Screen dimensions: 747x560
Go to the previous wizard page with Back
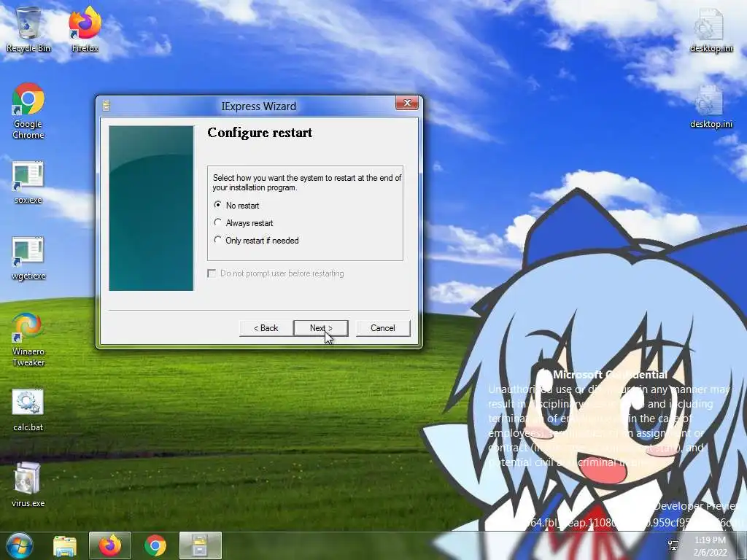[266, 328]
